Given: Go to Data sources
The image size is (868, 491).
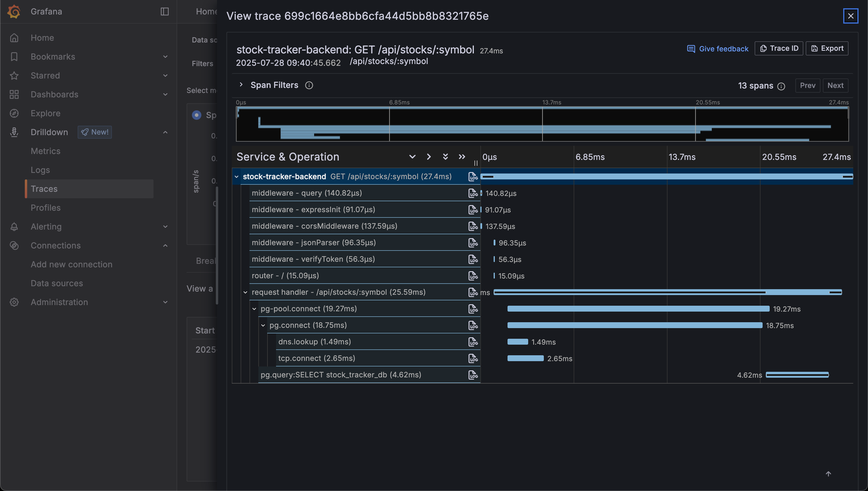Looking at the screenshot, I should coord(57,283).
